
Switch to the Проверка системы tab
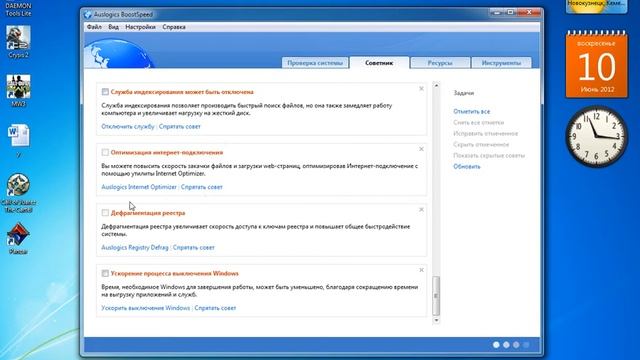(315, 63)
